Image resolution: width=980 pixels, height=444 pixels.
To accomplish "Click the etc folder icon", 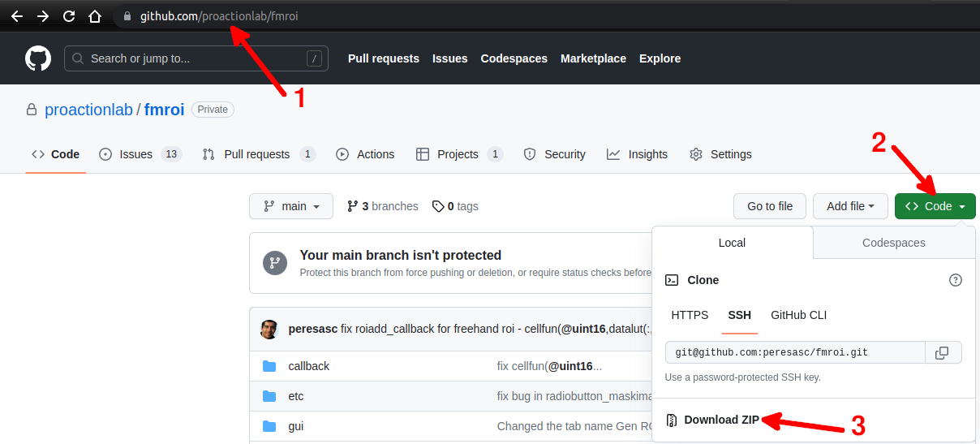I will 269,396.
